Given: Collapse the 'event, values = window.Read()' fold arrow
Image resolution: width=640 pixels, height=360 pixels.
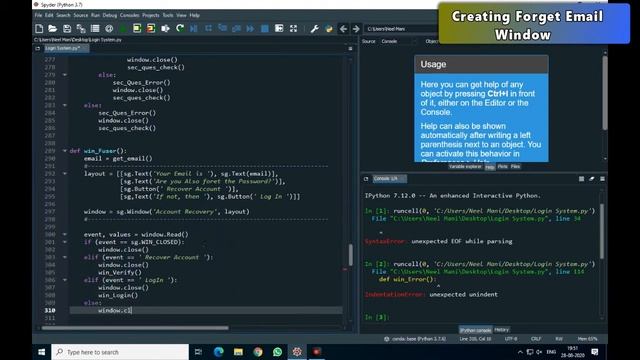Looking at the screenshot, I should pyautogui.click(x=64, y=234).
